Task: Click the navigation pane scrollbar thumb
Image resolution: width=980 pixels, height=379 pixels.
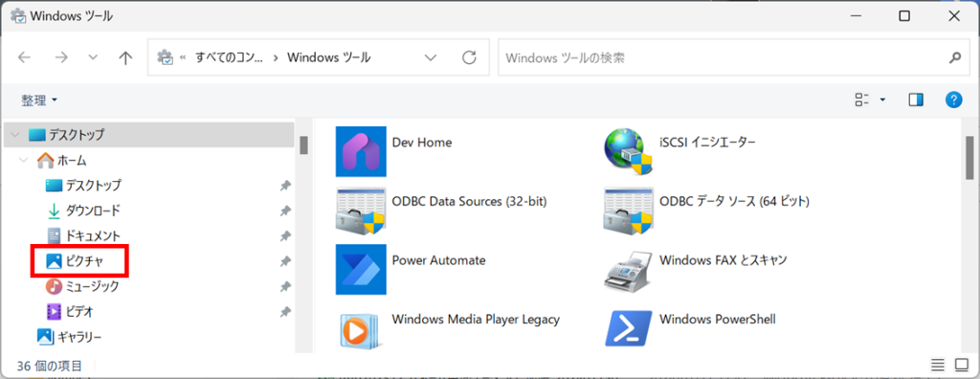Action: click(303, 145)
